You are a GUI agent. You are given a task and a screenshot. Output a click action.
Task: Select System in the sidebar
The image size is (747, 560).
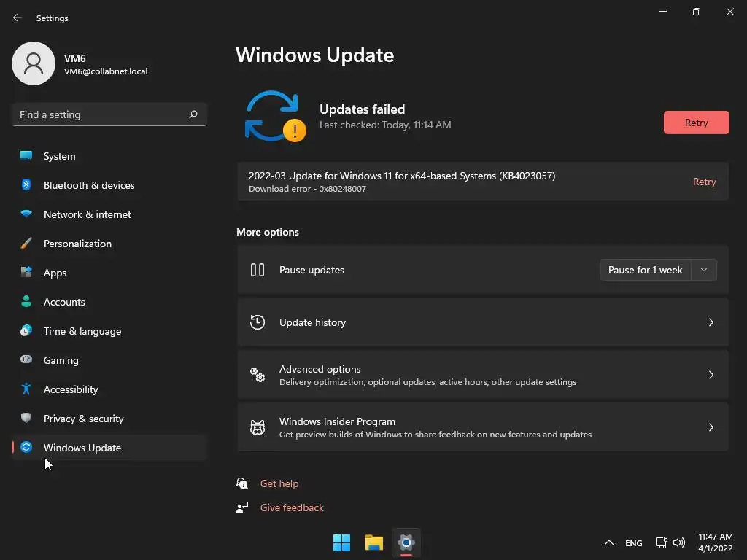(x=109, y=156)
